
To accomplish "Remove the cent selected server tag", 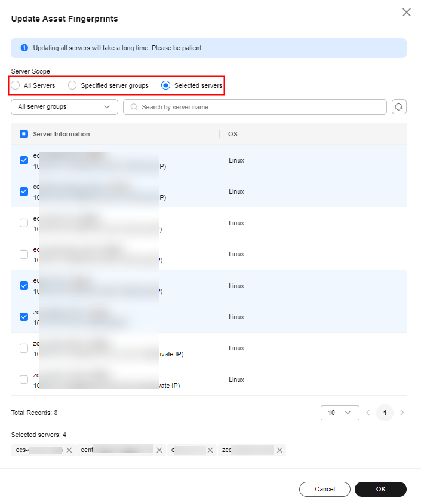I will tap(159, 450).
